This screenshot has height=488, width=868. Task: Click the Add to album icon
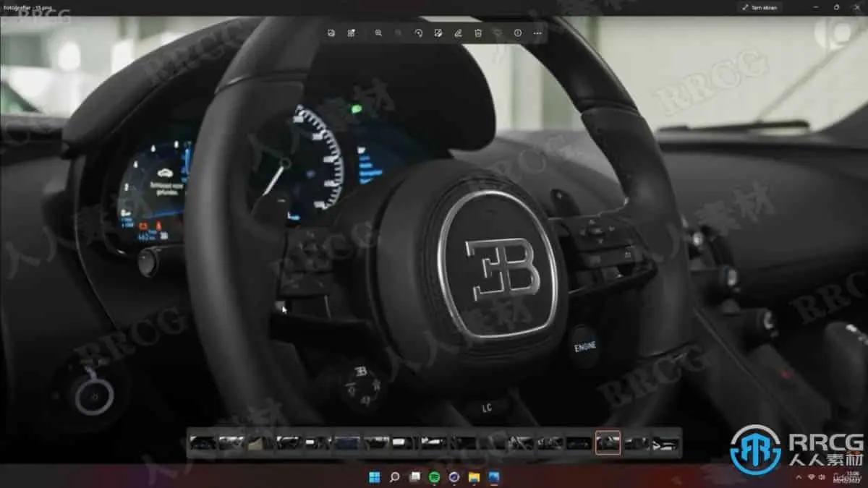tap(351, 33)
